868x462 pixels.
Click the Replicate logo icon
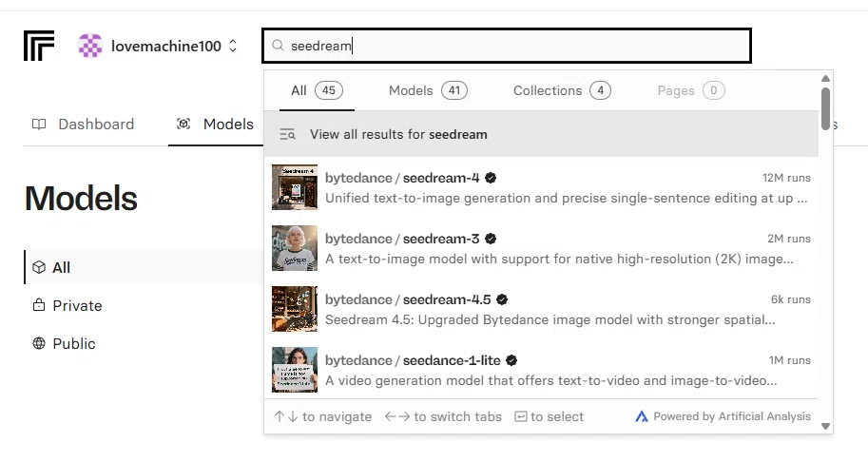(39, 46)
